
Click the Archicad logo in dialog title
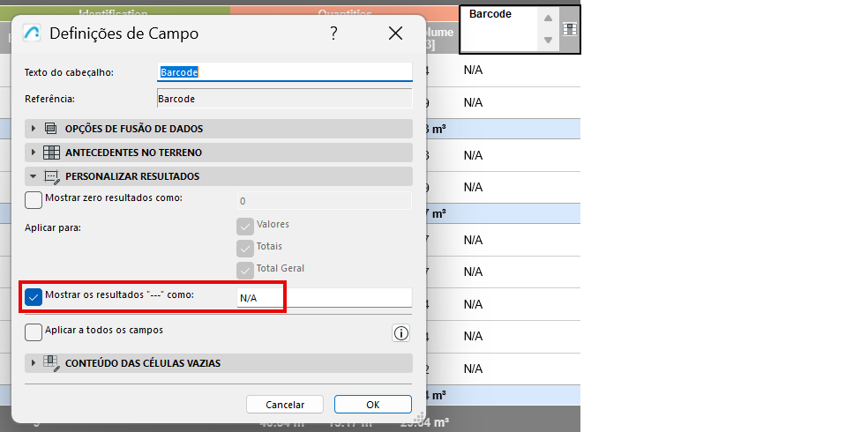[x=31, y=34]
